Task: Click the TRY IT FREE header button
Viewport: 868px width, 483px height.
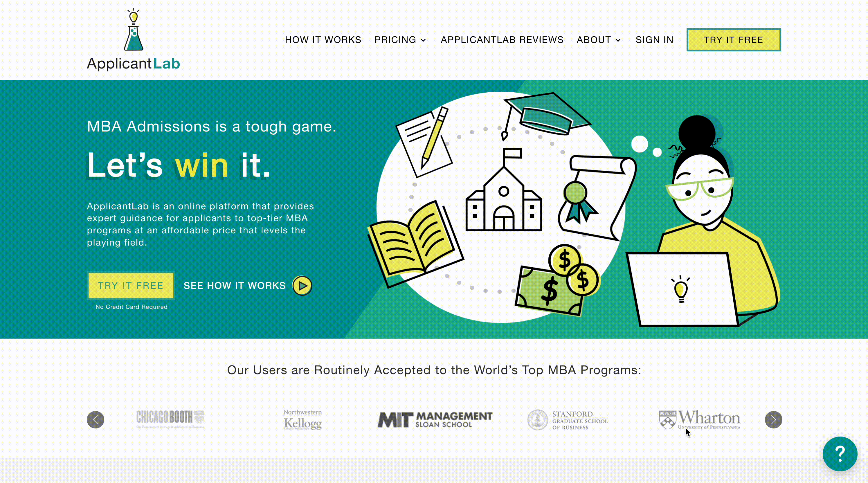Action: (734, 40)
